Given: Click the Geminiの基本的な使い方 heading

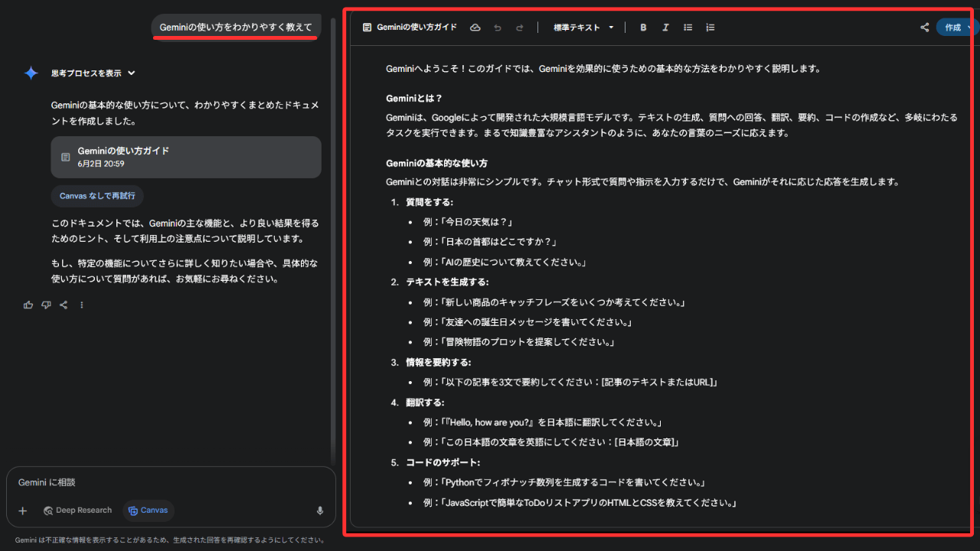Looking at the screenshot, I should (436, 163).
